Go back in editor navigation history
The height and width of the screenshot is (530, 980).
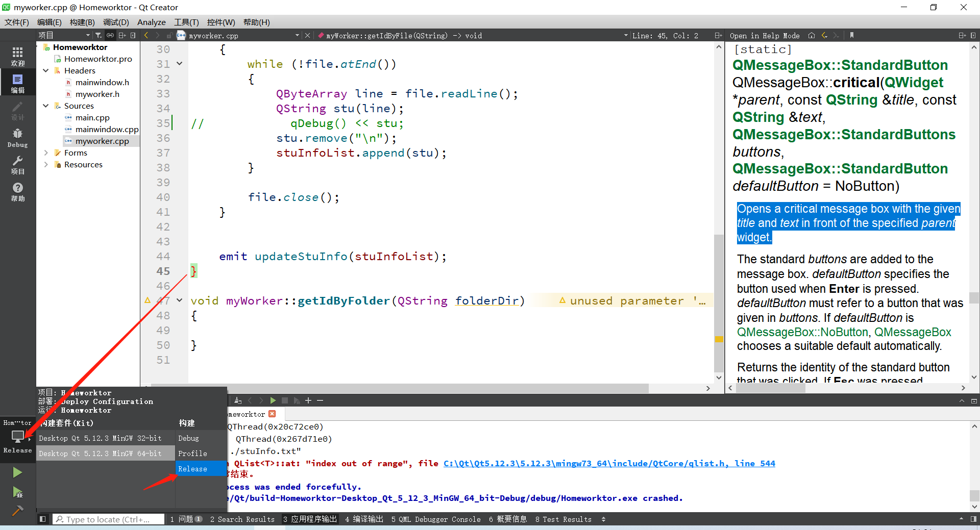(x=146, y=35)
